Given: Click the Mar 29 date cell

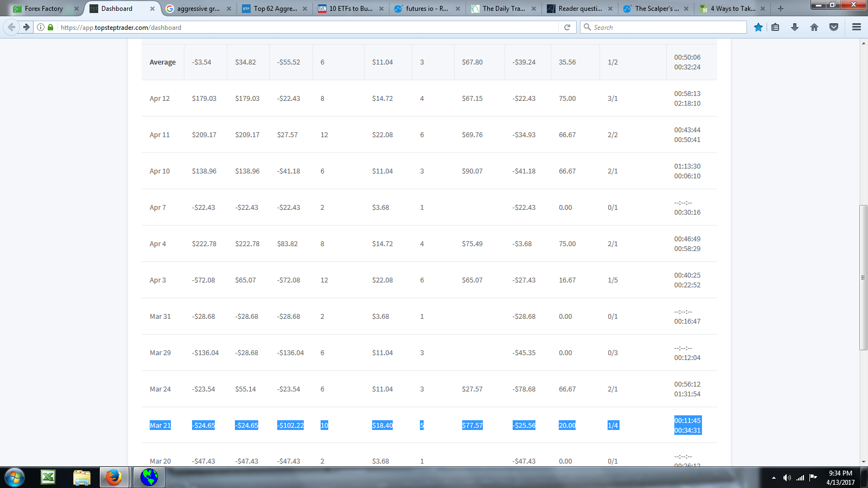Looking at the screenshot, I should pos(160,353).
